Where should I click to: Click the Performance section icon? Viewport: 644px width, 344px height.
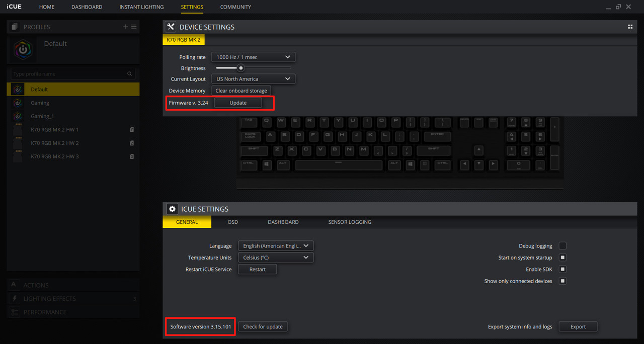(x=14, y=312)
